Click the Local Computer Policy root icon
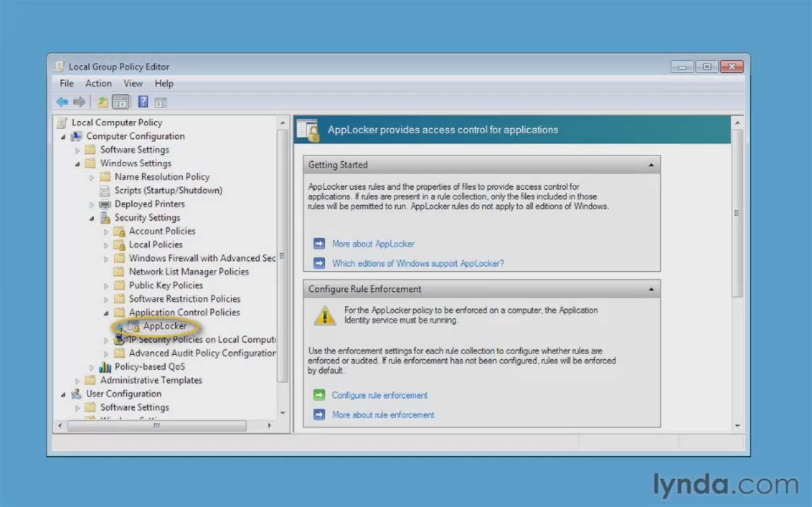Image resolution: width=812 pixels, height=507 pixels. 62,122
